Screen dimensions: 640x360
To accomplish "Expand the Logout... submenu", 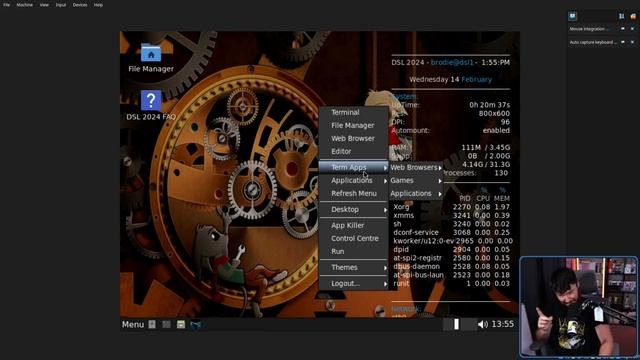I will click(353, 283).
